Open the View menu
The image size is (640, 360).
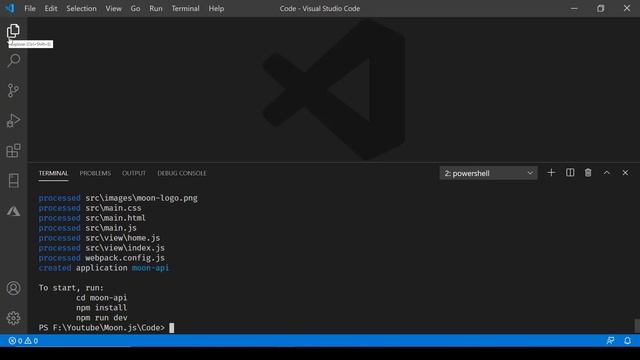[113, 8]
